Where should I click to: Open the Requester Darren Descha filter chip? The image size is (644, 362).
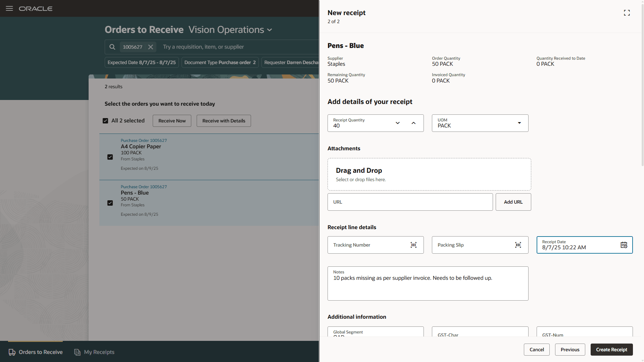pyautogui.click(x=290, y=62)
